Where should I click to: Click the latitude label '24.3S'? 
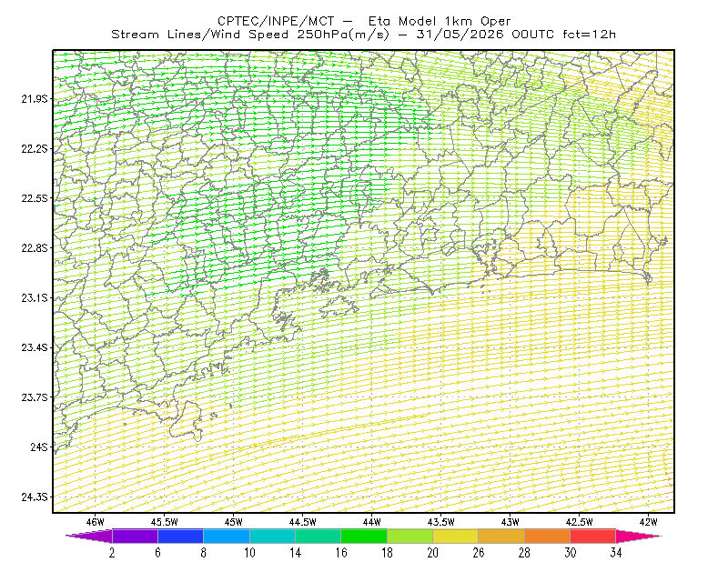(35, 497)
